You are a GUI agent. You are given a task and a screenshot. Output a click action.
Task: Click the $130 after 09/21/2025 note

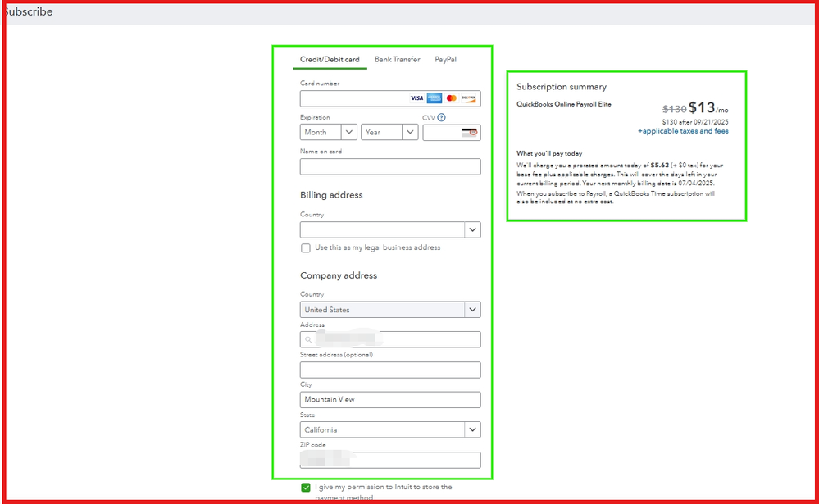695,122
